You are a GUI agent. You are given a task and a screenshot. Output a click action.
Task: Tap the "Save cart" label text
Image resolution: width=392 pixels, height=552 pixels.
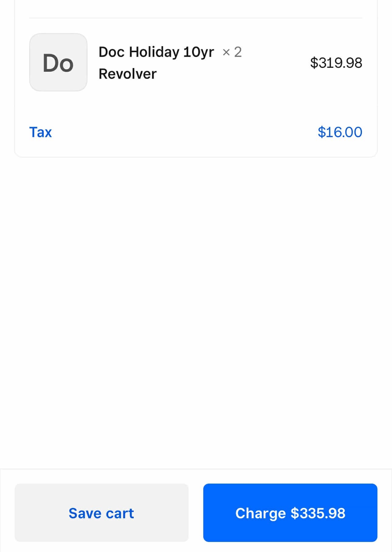pos(101,513)
